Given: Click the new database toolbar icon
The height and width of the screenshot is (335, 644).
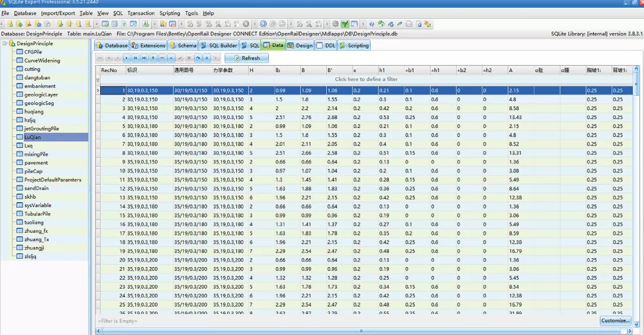Looking at the screenshot, I should pyautogui.click(x=10, y=24).
